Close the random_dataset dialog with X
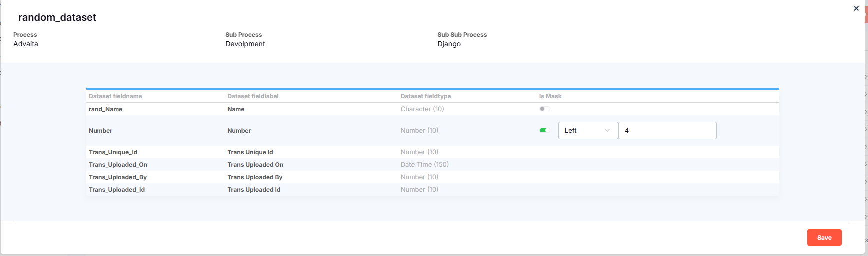The image size is (868, 256). [856, 8]
